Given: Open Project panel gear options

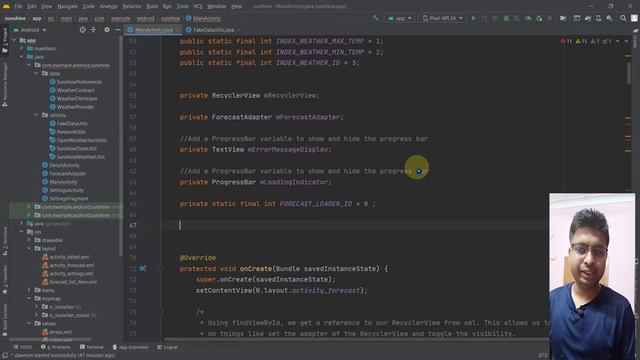Looking at the screenshot, I should tap(107, 30).
